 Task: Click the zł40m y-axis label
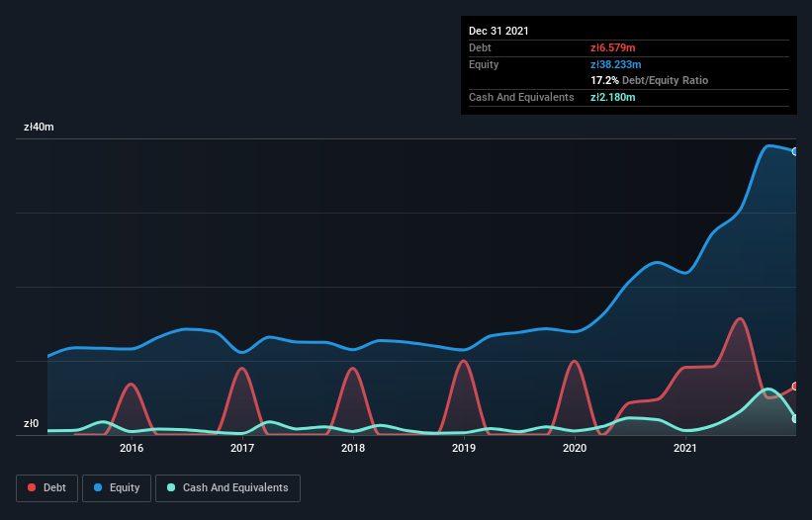coord(39,127)
